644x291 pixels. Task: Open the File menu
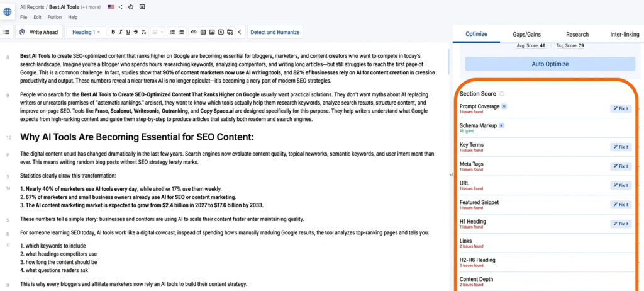(x=24, y=17)
